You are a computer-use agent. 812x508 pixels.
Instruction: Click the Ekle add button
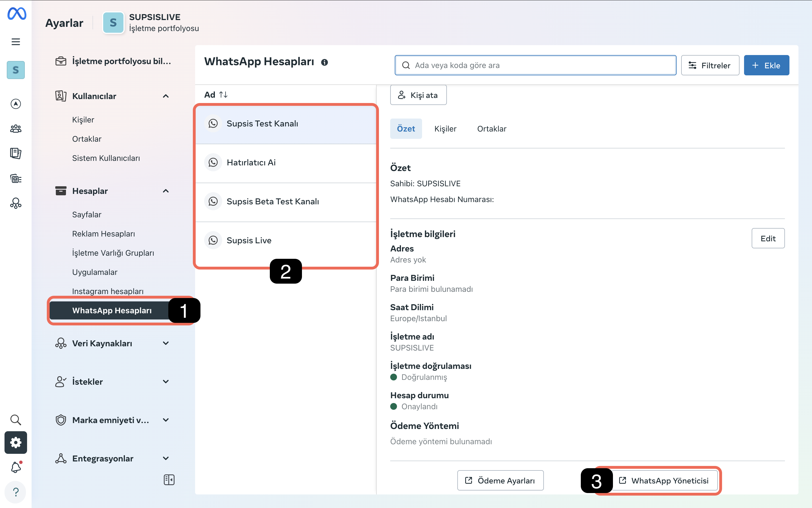click(766, 65)
